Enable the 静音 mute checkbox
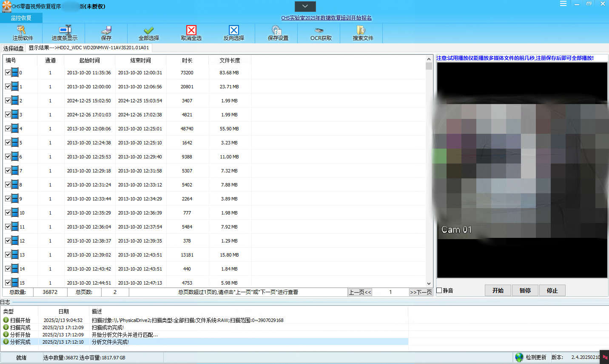The height and width of the screenshot is (364, 609). pos(439,291)
